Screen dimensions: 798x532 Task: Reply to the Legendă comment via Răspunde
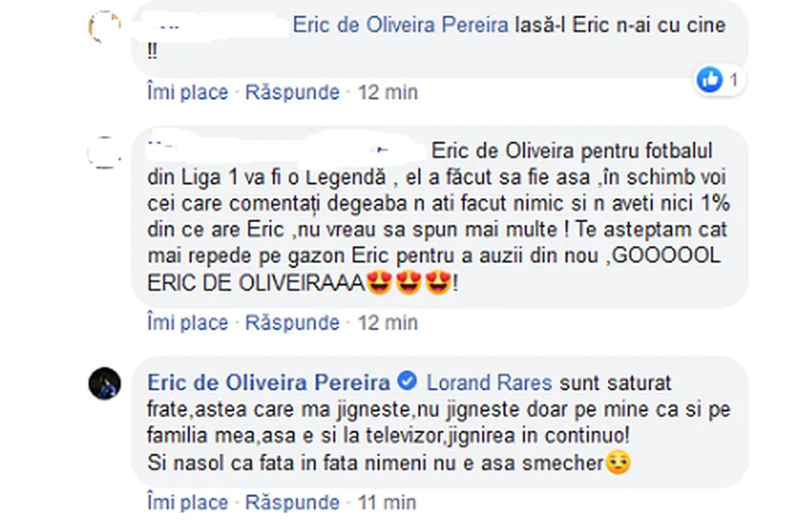[292, 323]
